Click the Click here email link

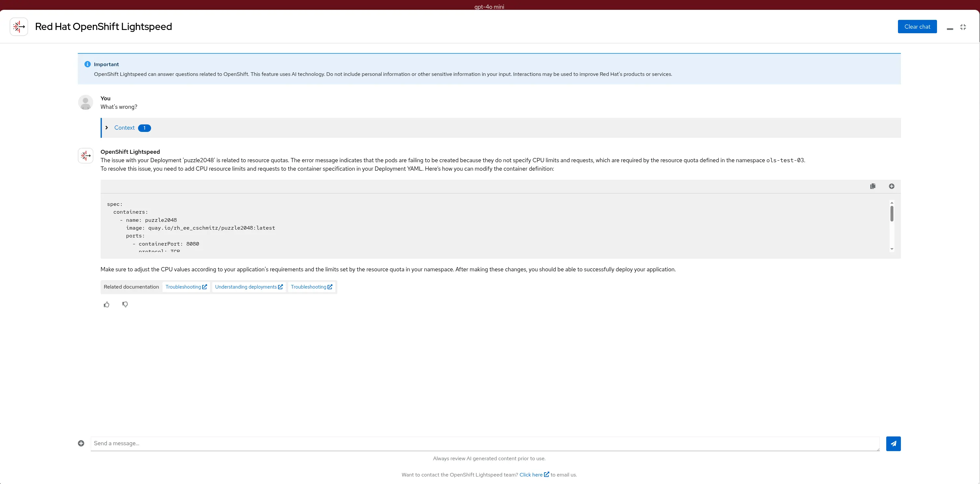(x=534, y=475)
